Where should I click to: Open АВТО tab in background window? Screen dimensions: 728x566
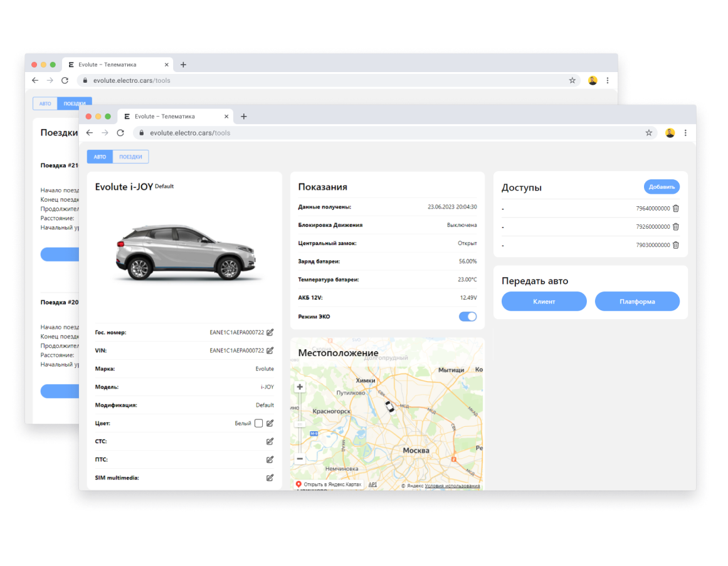tap(45, 103)
